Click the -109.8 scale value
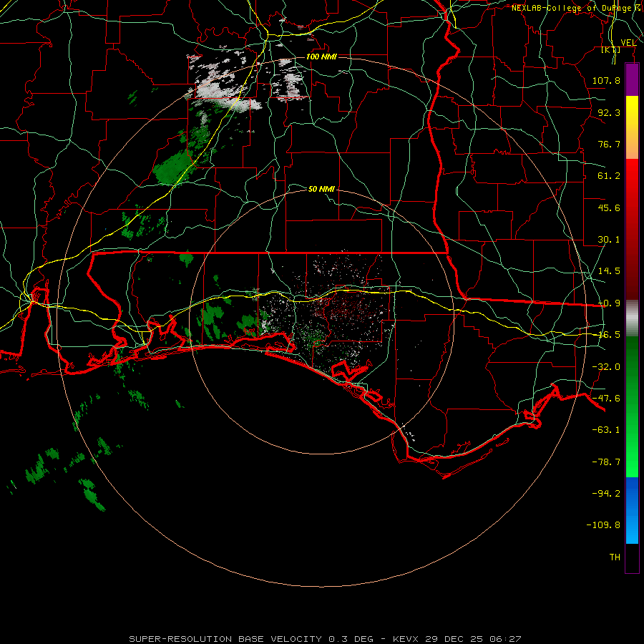The width and height of the screenshot is (644, 644). tap(603, 525)
